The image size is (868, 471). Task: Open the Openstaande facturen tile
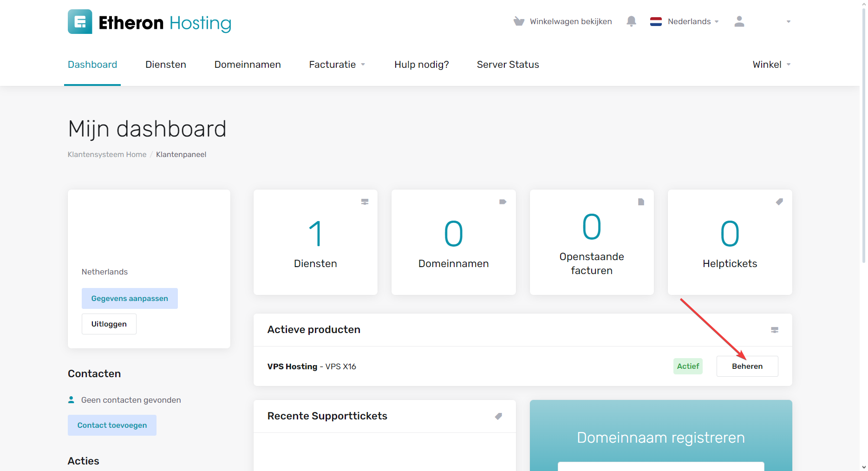(x=592, y=242)
